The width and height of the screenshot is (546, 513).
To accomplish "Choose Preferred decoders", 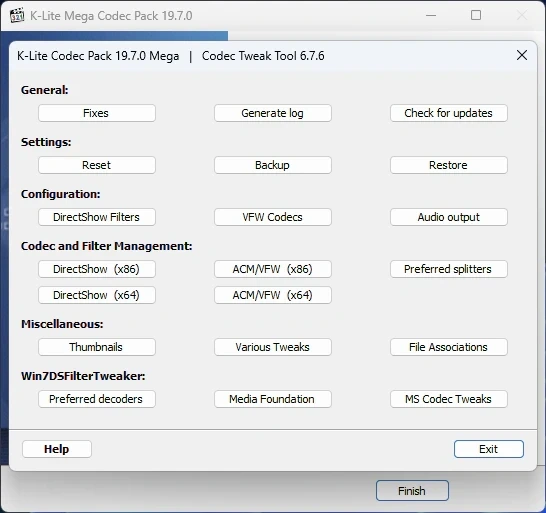I will click(97, 399).
